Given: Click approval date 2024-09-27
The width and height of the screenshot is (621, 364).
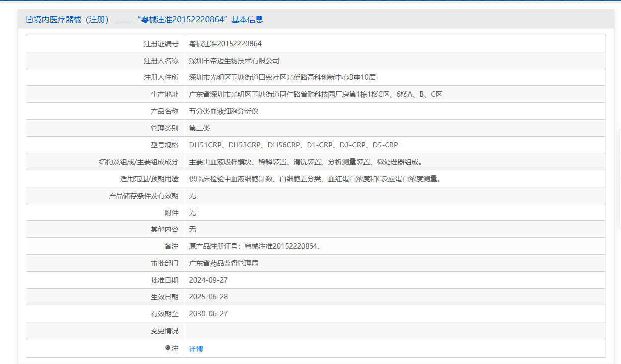Looking at the screenshot, I should click(208, 280).
